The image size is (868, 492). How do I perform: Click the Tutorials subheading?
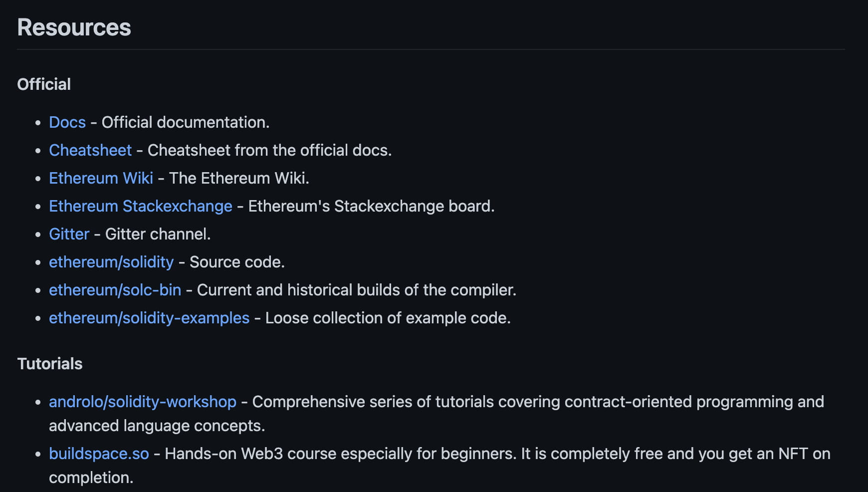click(50, 364)
